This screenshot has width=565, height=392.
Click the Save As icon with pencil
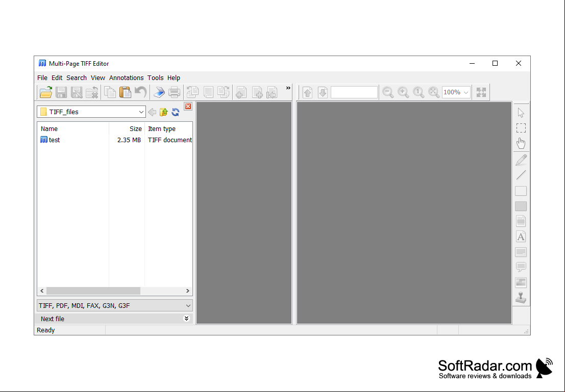[77, 92]
